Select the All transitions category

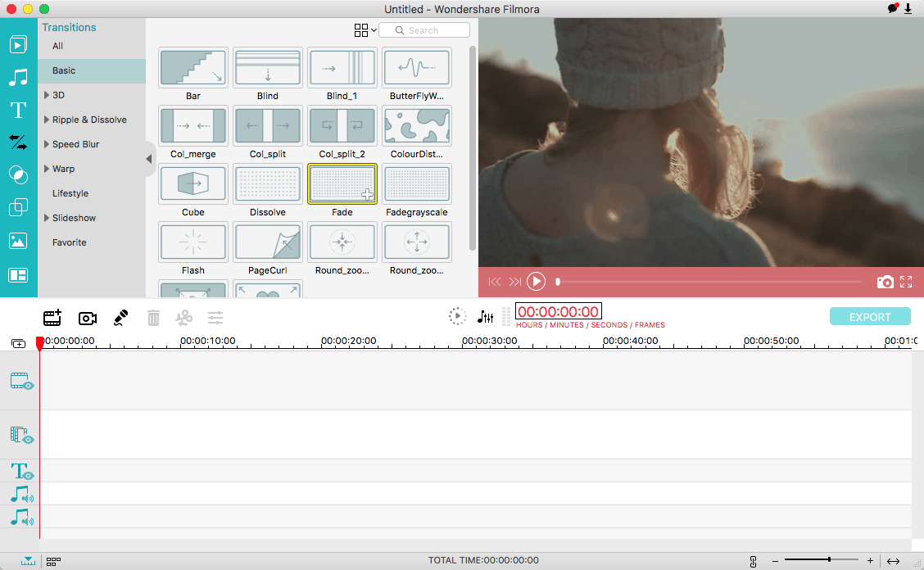57,46
